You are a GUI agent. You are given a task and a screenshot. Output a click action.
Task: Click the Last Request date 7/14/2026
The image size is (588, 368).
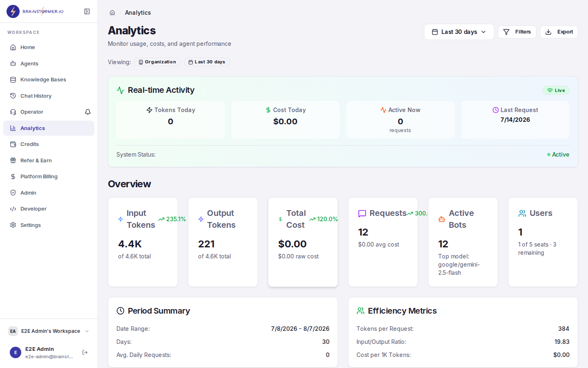515,120
